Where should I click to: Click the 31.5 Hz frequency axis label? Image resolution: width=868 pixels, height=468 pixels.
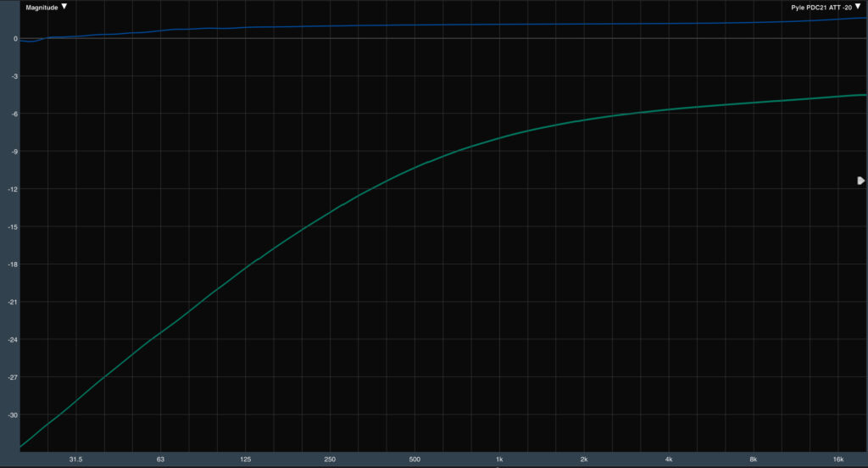[x=75, y=460]
